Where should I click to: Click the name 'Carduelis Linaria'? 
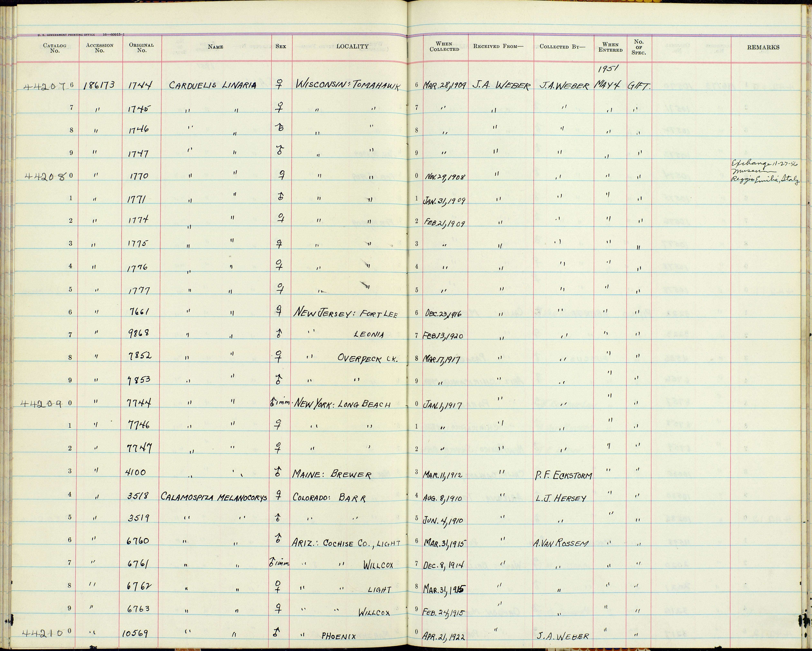pyautogui.click(x=213, y=86)
